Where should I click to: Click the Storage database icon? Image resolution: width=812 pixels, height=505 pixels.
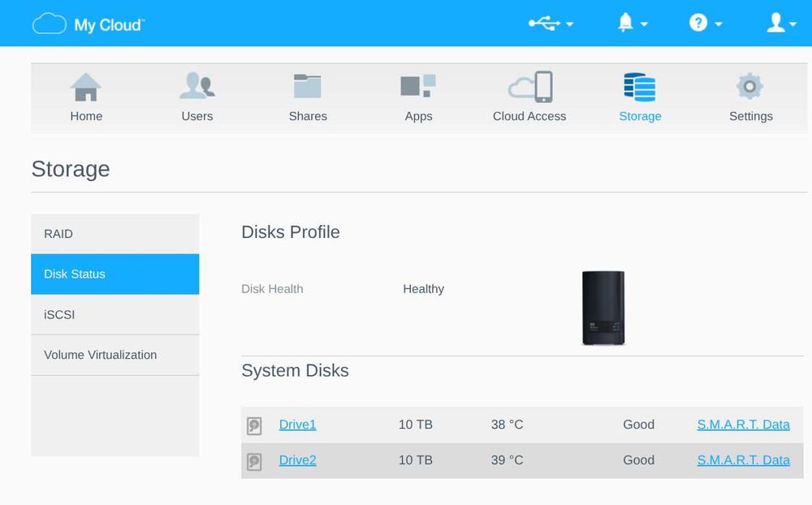tap(640, 87)
